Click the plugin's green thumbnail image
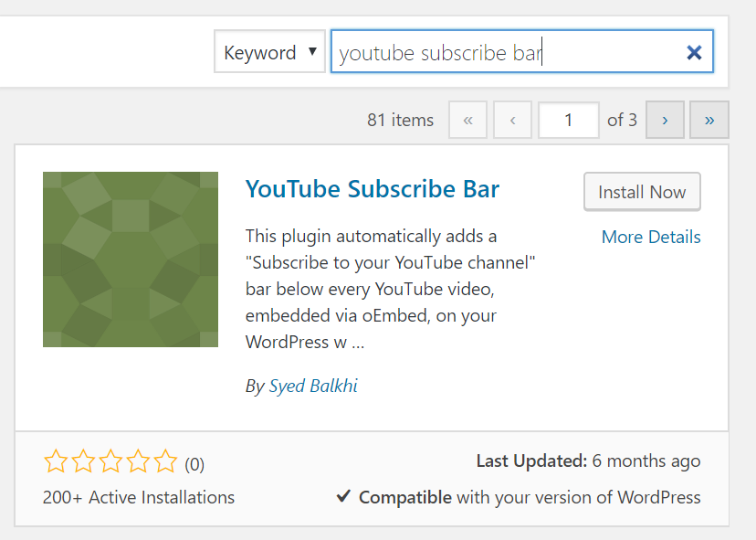 click(130, 259)
